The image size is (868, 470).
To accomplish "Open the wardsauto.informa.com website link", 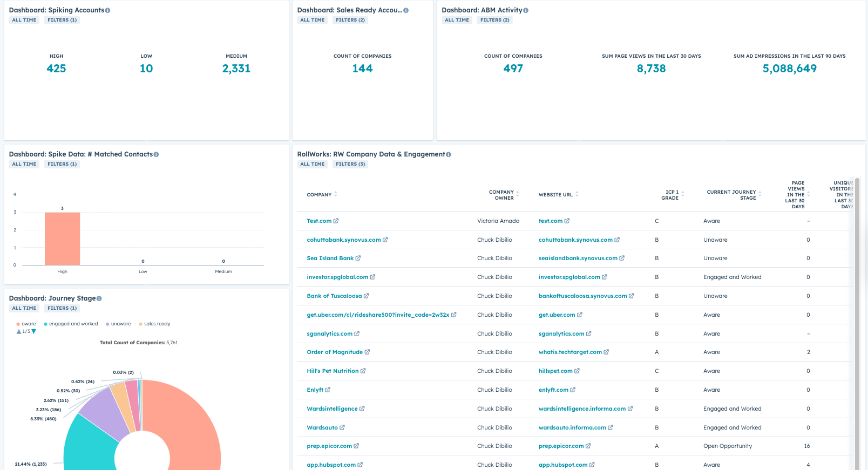I will (x=572, y=428).
